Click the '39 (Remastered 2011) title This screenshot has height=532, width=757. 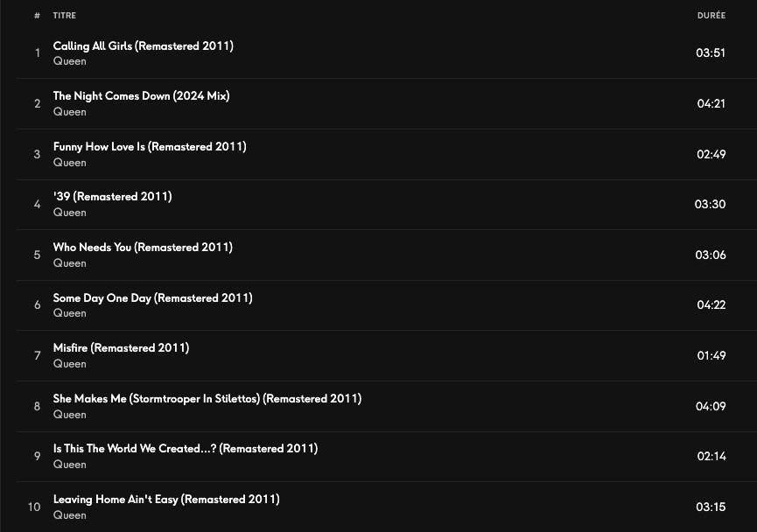[x=112, y=196]
